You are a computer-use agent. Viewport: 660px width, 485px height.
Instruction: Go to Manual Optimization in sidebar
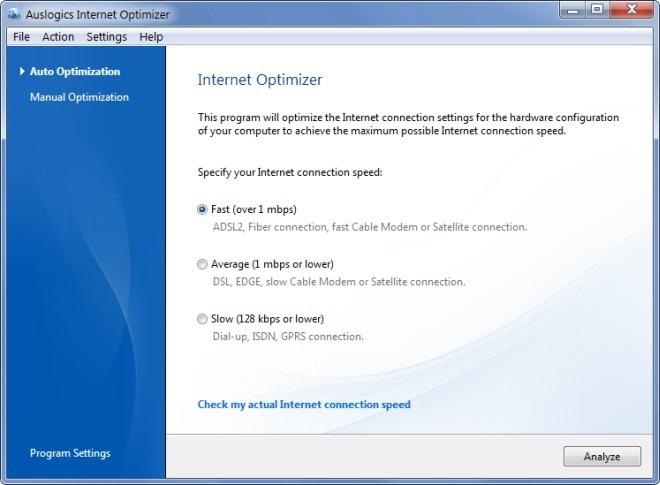[79, 97]
